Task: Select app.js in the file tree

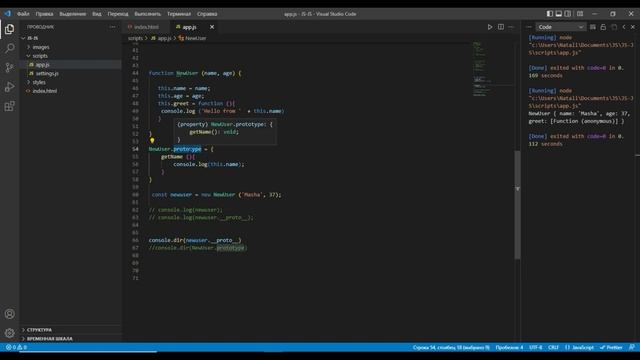Action: (x=71, y=64)
